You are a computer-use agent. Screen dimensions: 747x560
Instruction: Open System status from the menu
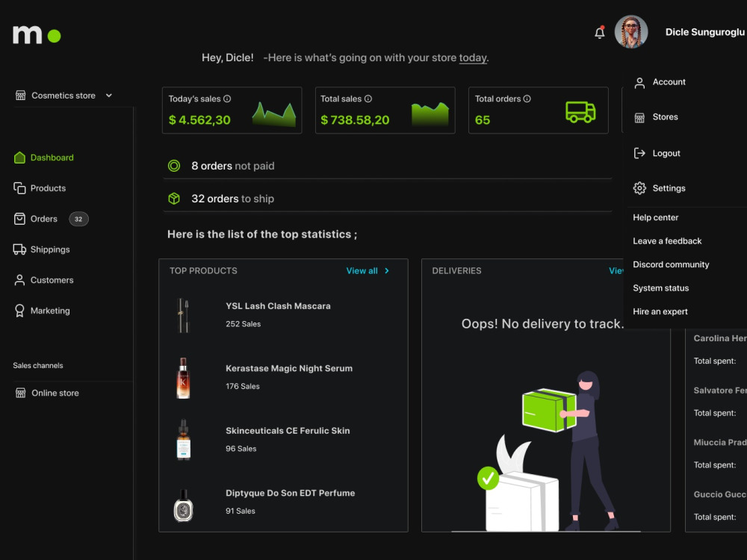661,288
